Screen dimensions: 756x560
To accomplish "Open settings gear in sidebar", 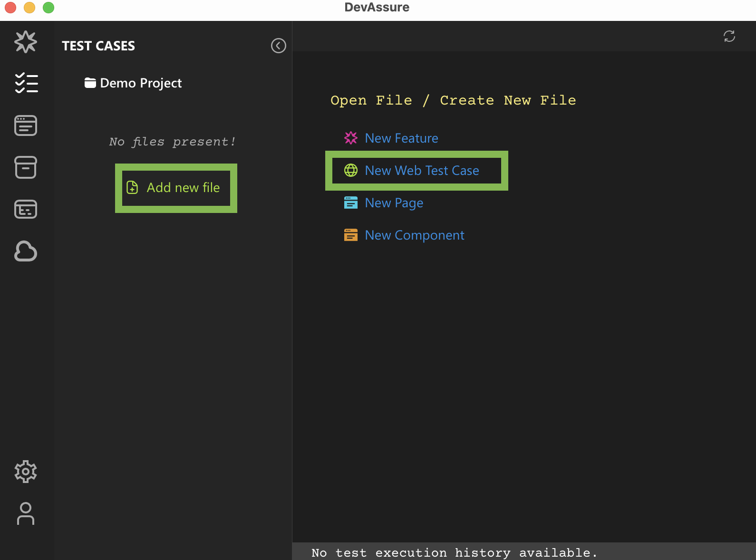I will coord(26,472).
